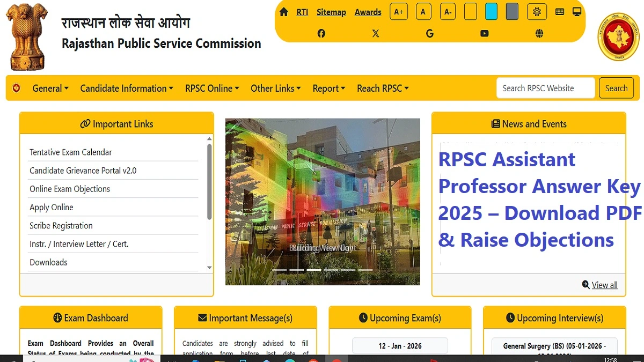This screenshot has height=362, width=644.
Task: Decrease font size with A- button
Action: [x=448, y=11]
